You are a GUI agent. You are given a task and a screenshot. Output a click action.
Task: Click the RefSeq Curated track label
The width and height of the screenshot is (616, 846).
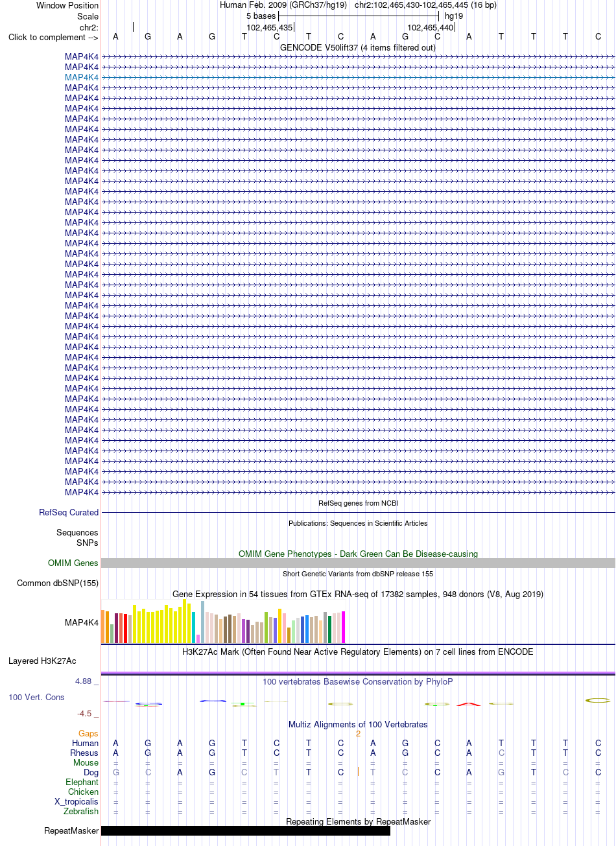tap(69, 512)
